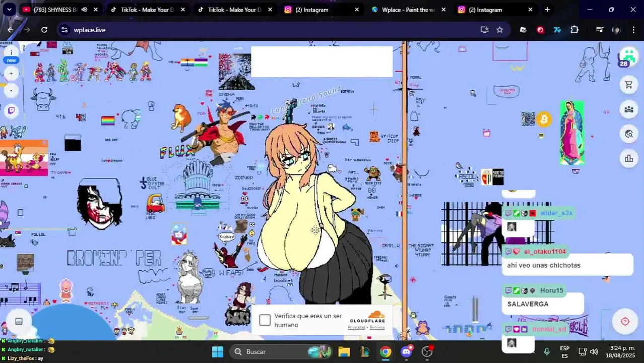Click chat username Horu15

click(x=552, y=290)
